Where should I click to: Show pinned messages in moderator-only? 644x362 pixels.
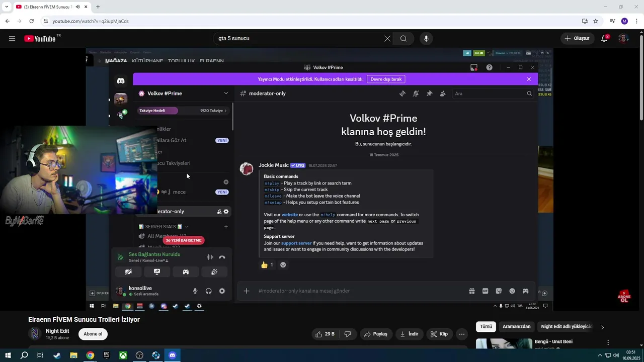429,94
